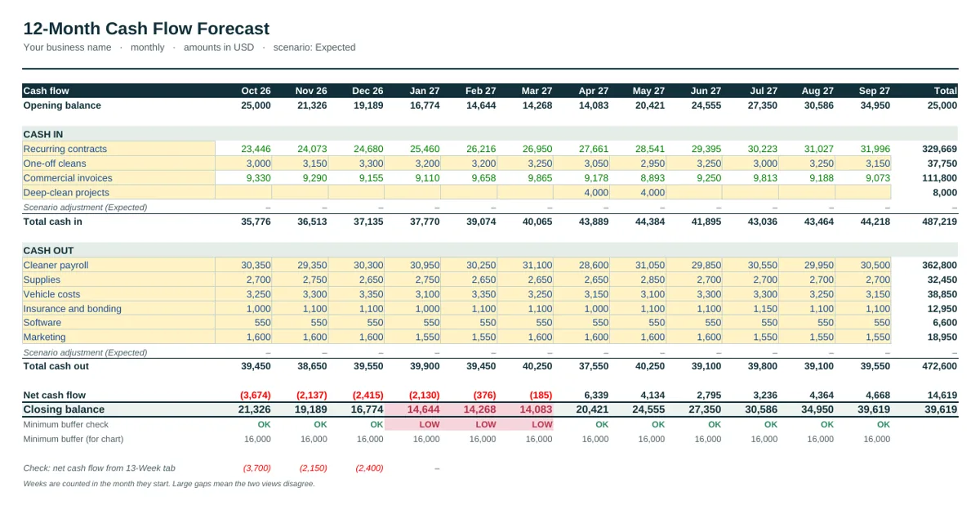Click the 'Closing balance' row label
The image size is (980, 510).
(64, 409)
